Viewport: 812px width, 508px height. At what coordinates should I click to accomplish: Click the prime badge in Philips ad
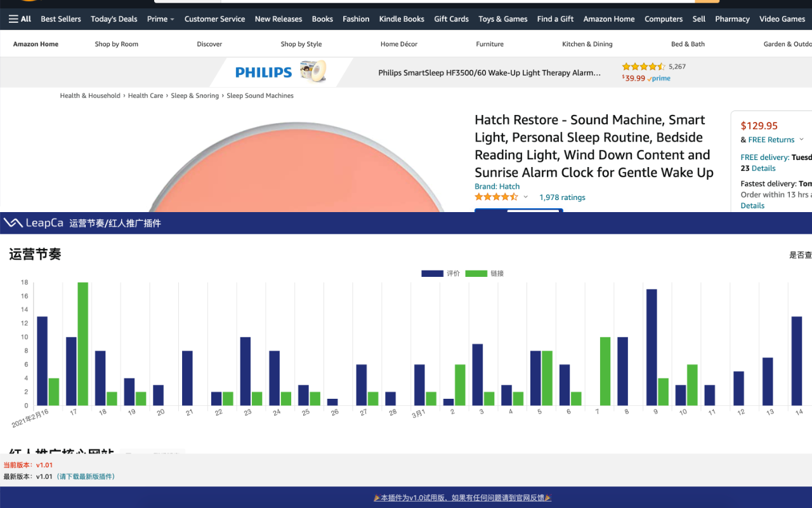pos(659,79)
